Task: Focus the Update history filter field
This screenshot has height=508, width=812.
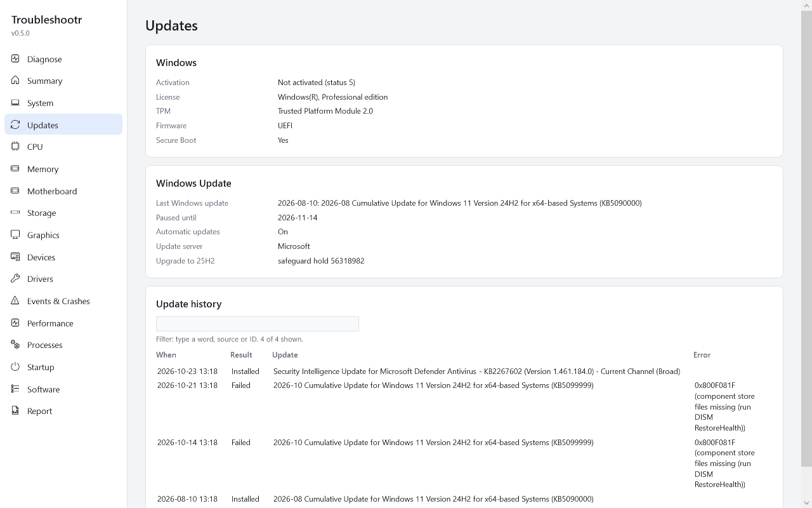Action: point(258,324)
